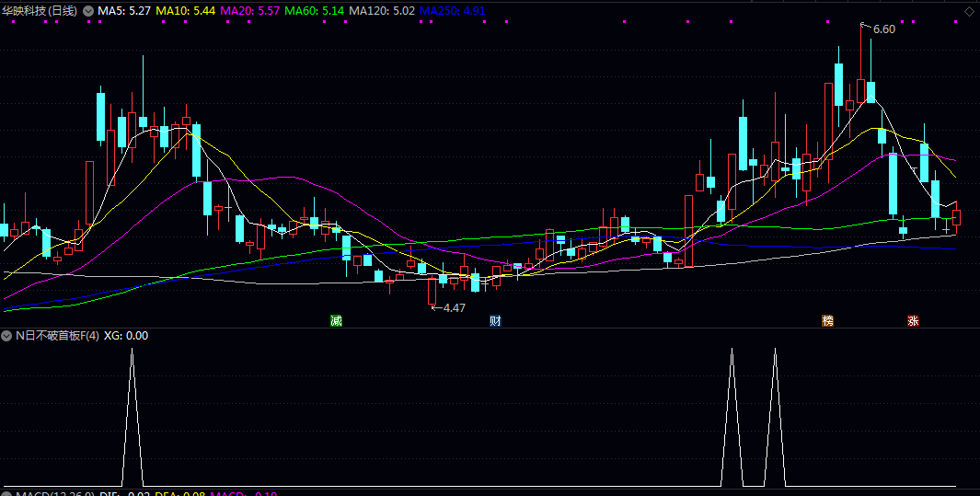Screen dimensions: 980x496
Task: Click the diamond icon at chart top-right
Action: point(968,12)
